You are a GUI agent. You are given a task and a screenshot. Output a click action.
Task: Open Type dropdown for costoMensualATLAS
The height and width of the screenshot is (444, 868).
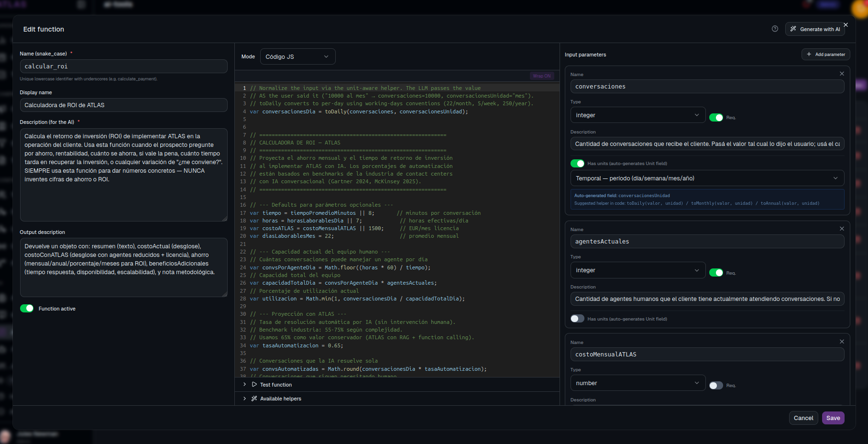(x=637, y=383)
